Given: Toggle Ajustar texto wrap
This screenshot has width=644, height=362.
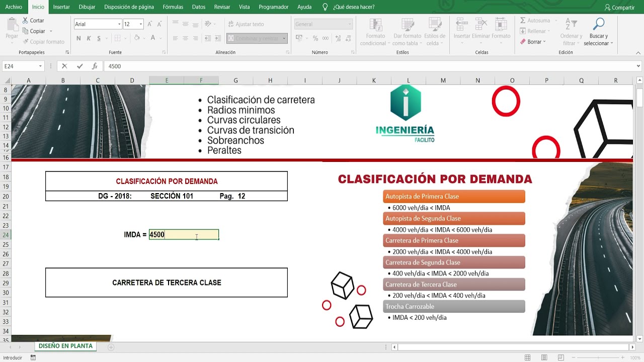Looking at the screenshot, I should (x=246, y=24).
